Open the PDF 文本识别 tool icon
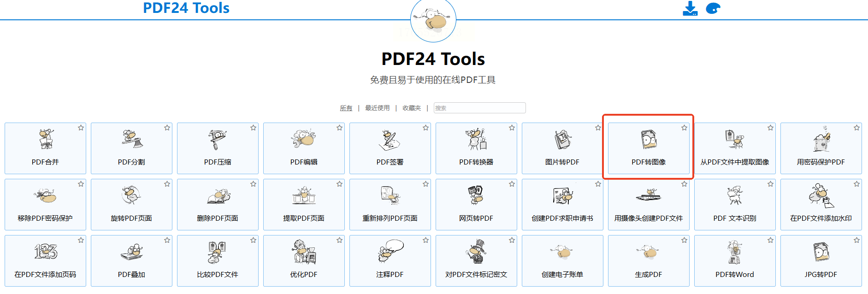Image resolution: width=868 pixels, height=294 pixels. point(734,195)
